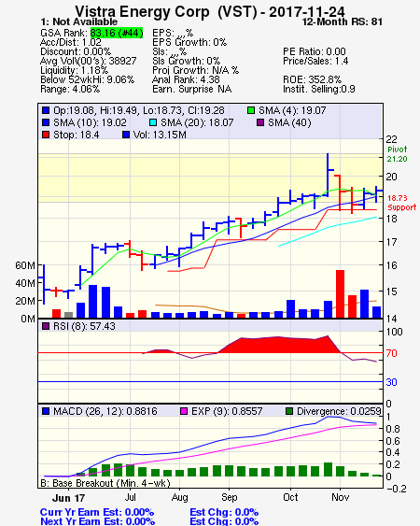
Task: Click the red 18.73 Support label
Action: click(402, 203)
